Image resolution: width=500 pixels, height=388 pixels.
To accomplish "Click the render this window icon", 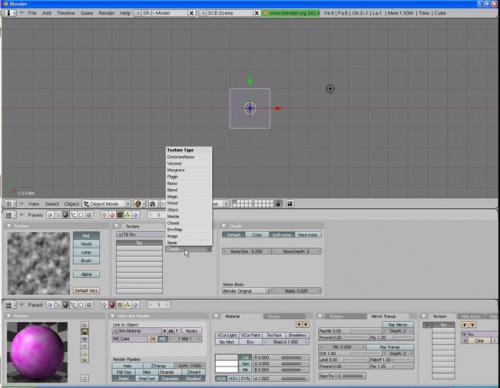I will click(290, 204).
